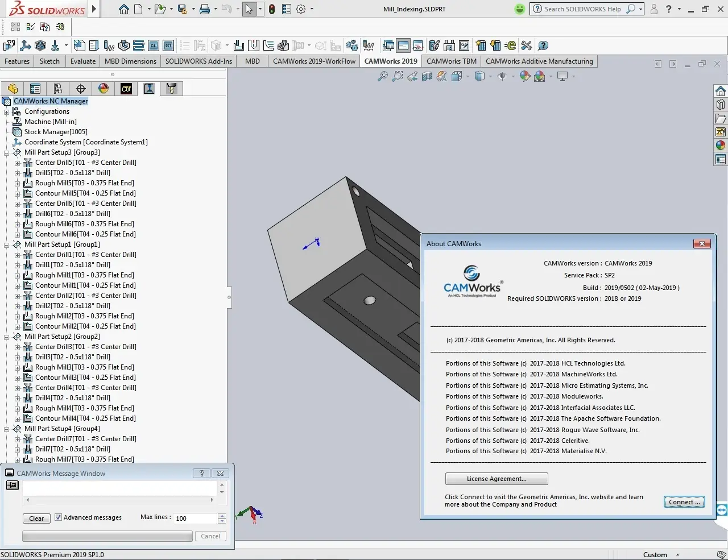Viewport: 728px width, 560px height.
Task: Click the G1 post process toolbar icon
Action: [x=168, y=45]
